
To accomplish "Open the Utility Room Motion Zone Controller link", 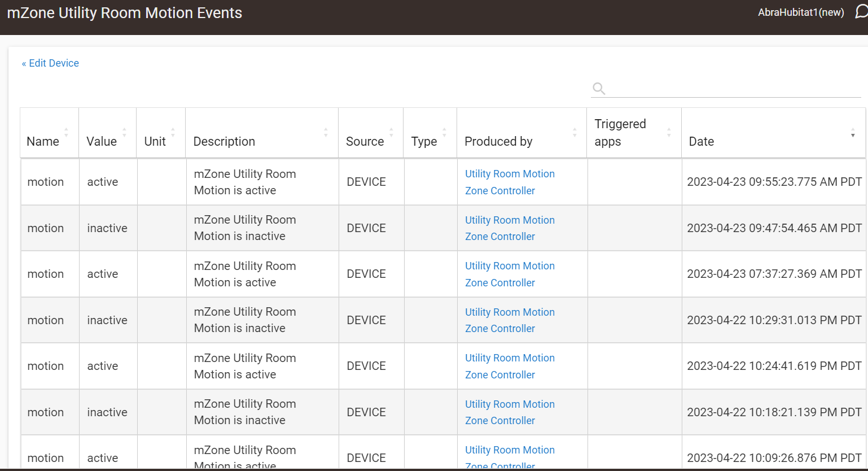I will click(510, 182).
